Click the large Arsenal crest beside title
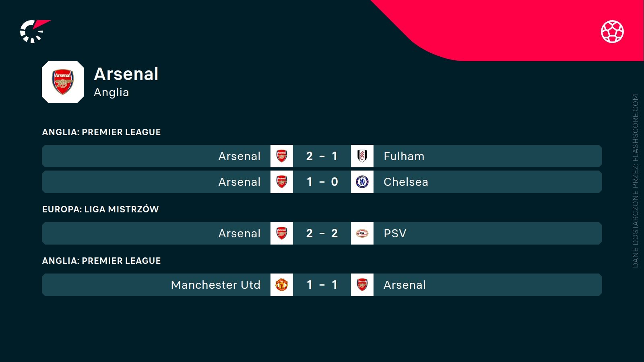 63,82
